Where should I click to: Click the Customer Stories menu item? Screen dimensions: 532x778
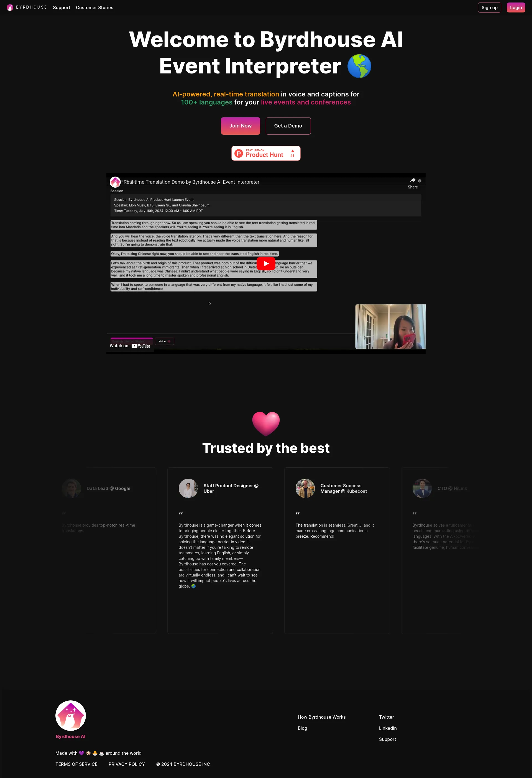click(94, 7)
